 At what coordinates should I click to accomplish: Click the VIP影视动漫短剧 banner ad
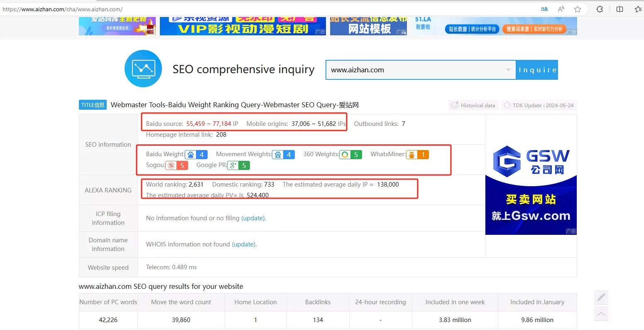(x=243, y=26)
